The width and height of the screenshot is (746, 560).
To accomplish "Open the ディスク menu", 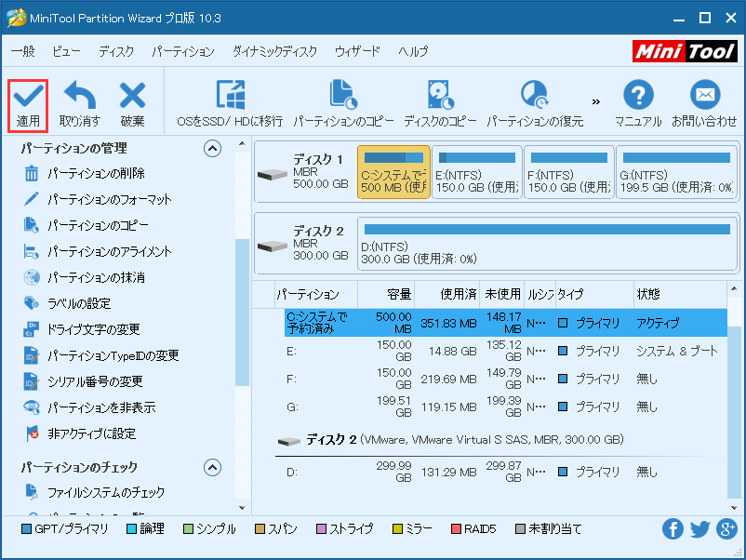I will (116, 51).
